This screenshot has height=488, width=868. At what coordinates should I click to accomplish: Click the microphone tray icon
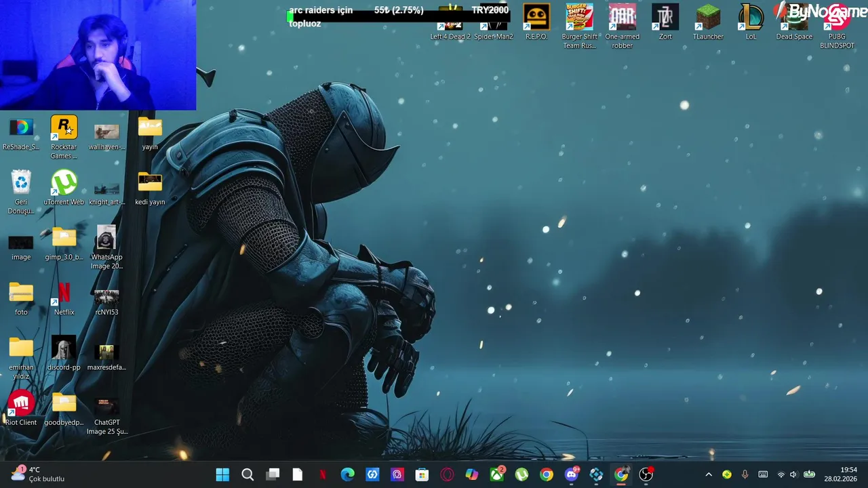pyautogui.click(x=745, y=474)
